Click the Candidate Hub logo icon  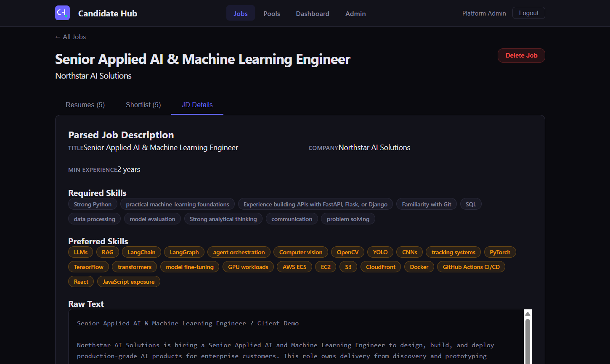[x=62, y=13]
